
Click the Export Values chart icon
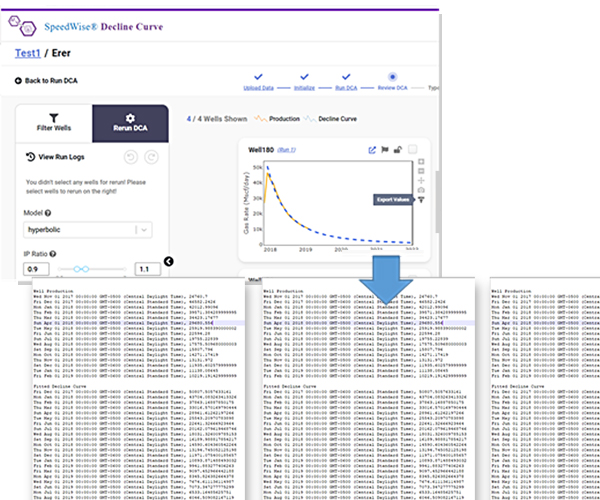point(421,200)
